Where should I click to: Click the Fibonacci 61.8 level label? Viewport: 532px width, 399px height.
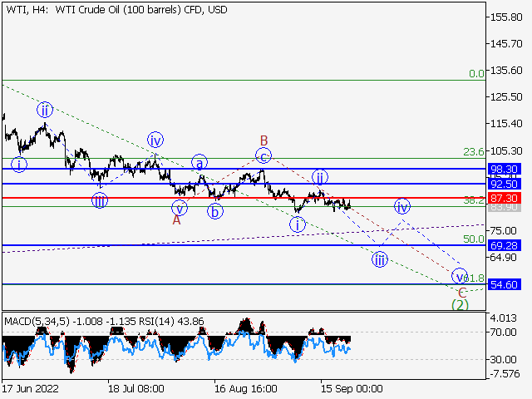tap(475, 278)
